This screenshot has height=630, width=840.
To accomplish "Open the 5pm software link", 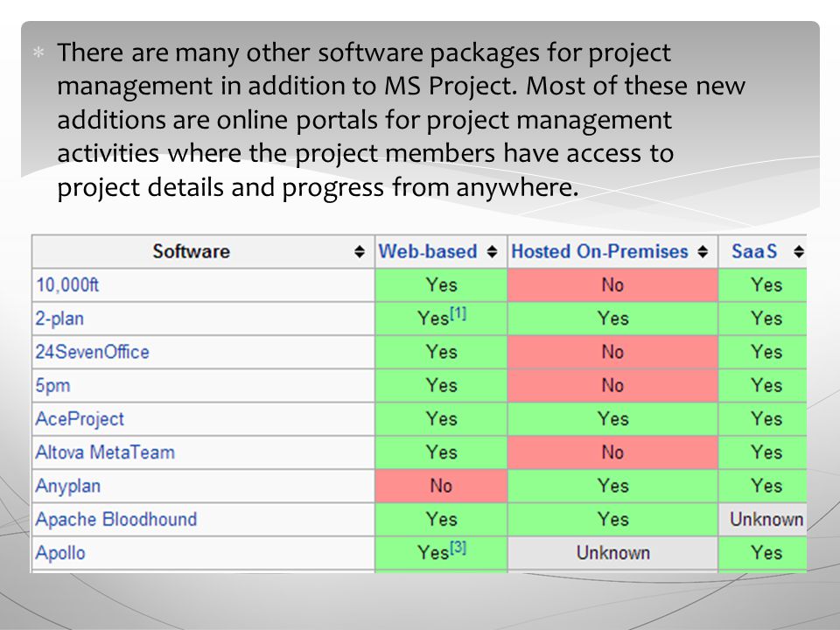I will click(x=52, y=386).
